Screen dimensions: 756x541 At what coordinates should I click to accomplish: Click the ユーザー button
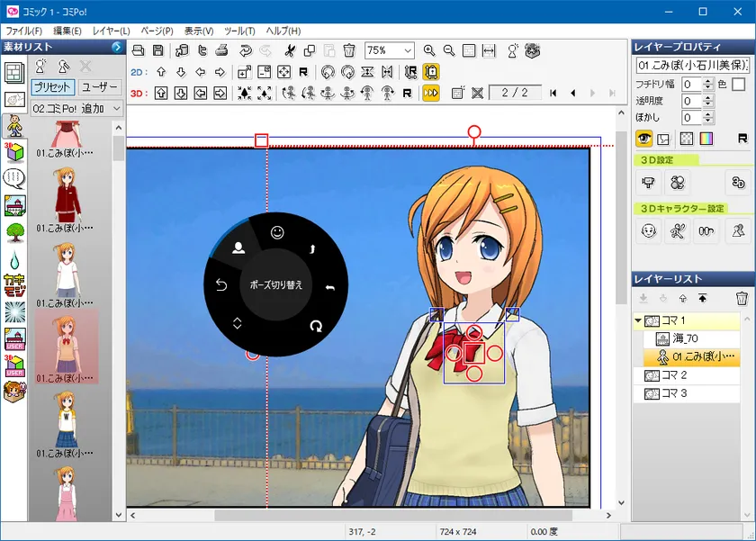click(x=100, y=87)
